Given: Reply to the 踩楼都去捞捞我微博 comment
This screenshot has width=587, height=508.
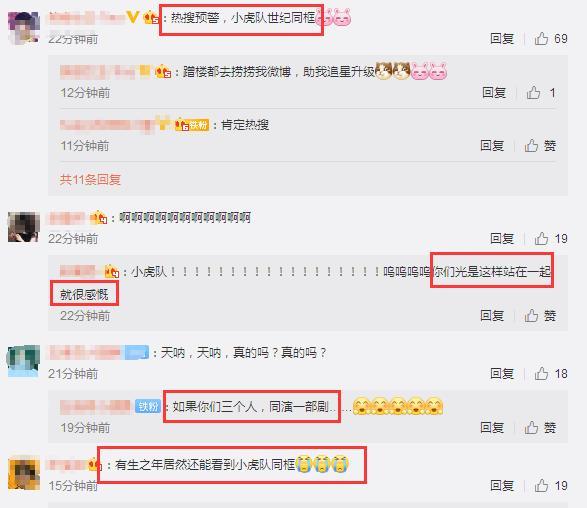Looking at the screenshot, I should coord(494,92).
